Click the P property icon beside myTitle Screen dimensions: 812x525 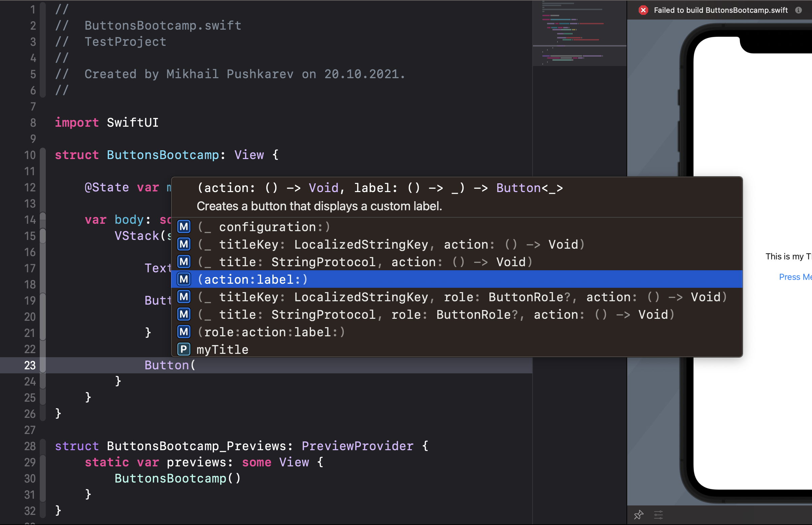(x=183, y=349)
